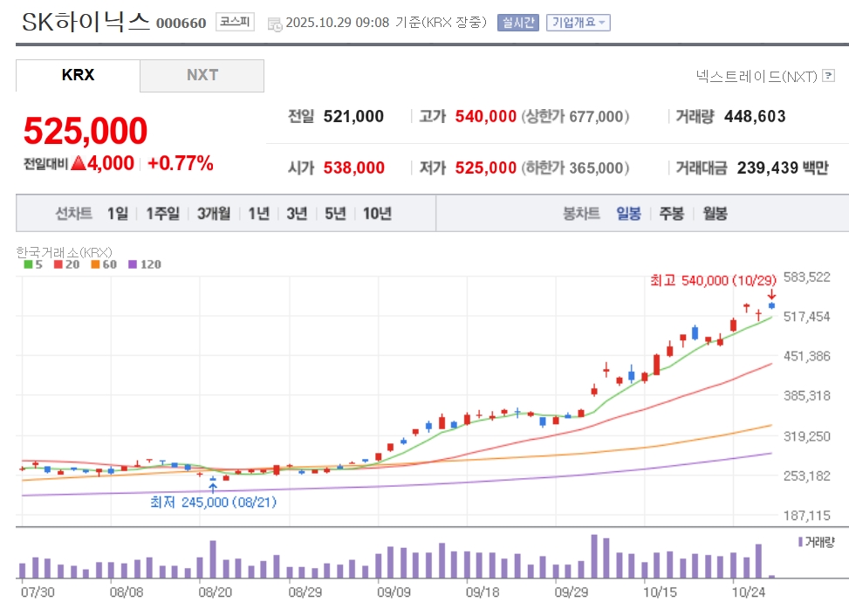Click the SK하이닉스 stock name heading
849x616 pixels.
pyautogui.click(x=86, y=22)
